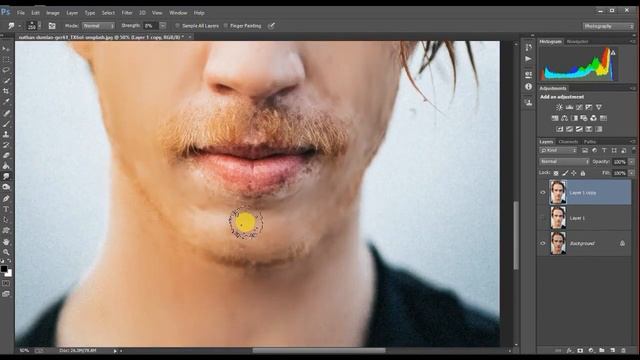Open the File menu
The image size is (640, 360).
click(21, 13)
